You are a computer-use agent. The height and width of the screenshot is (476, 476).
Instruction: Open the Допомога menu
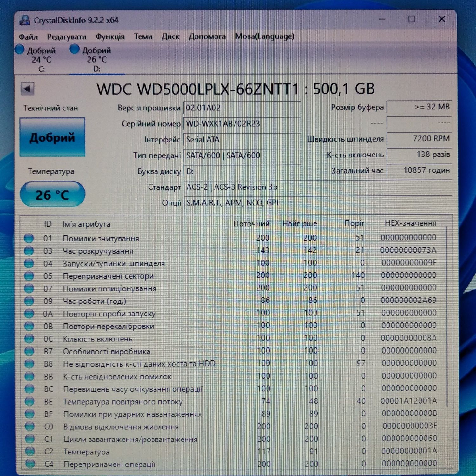[207, 36]
